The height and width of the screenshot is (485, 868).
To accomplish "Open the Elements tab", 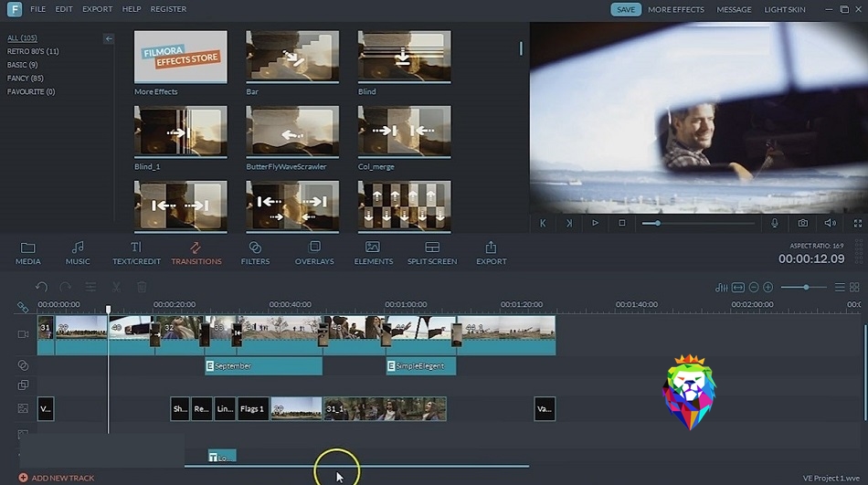I will pos(374,253).
